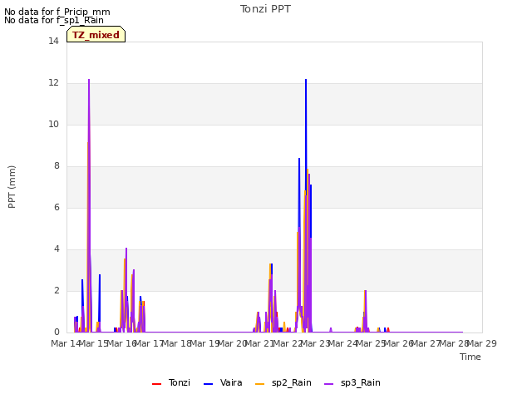Click the 8 y-axis tick label
The height and width of the screenshot is (399, 532).
[57, 166]
